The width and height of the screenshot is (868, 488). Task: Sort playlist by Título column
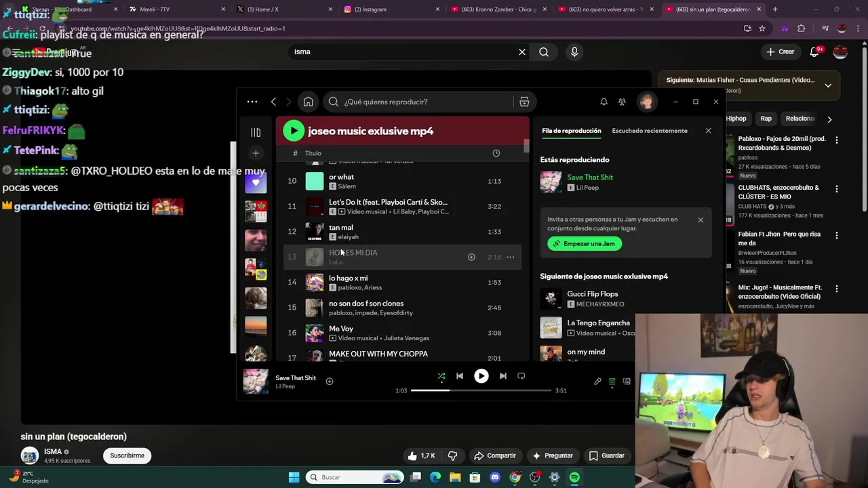pyautogui.click(x=313, y=153)
